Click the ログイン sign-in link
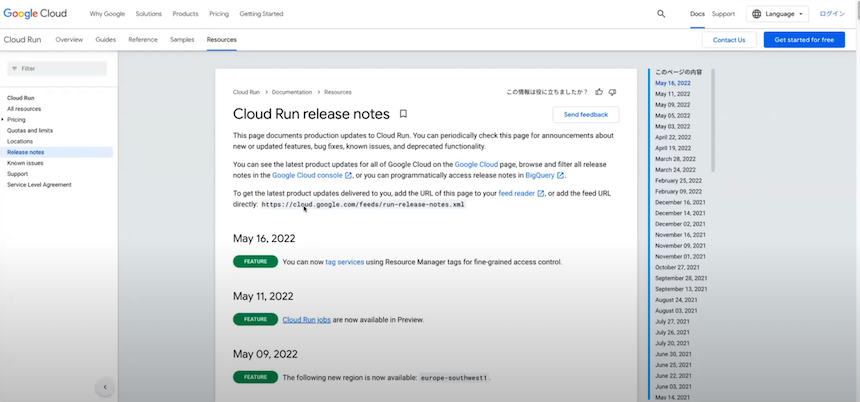 [x=832, y=14]
